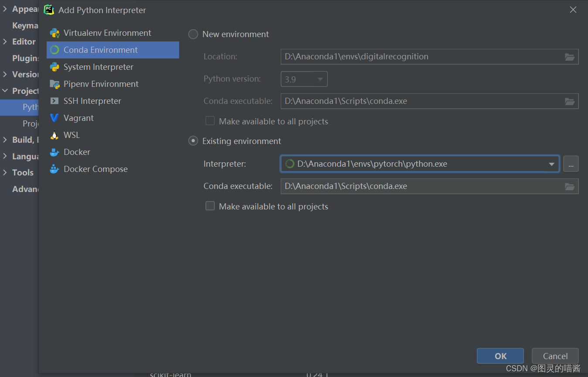Select Python Interpreter item in Settings tree
Image resolution: width=588 pixels, height=377 pixels.
coord(20,107)
